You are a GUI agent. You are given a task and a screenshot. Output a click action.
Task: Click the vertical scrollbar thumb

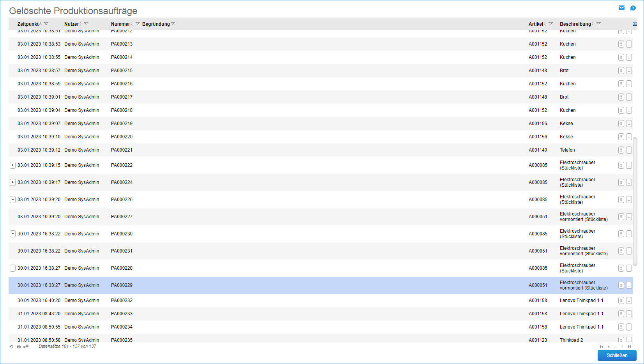click(x=635, y=201)
